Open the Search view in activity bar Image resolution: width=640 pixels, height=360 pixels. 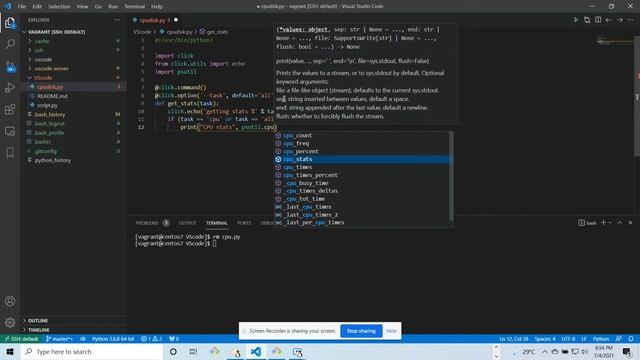pyautogui.click(x=10, y=44)
